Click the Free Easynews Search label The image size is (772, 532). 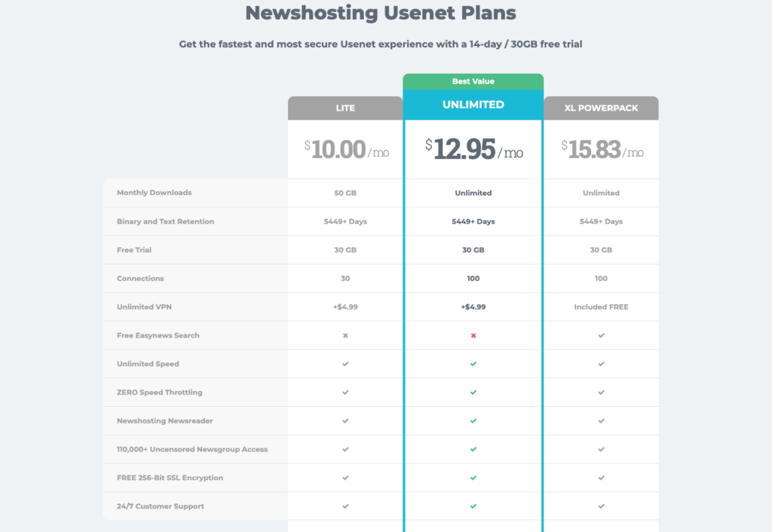[x=158, y=335]
